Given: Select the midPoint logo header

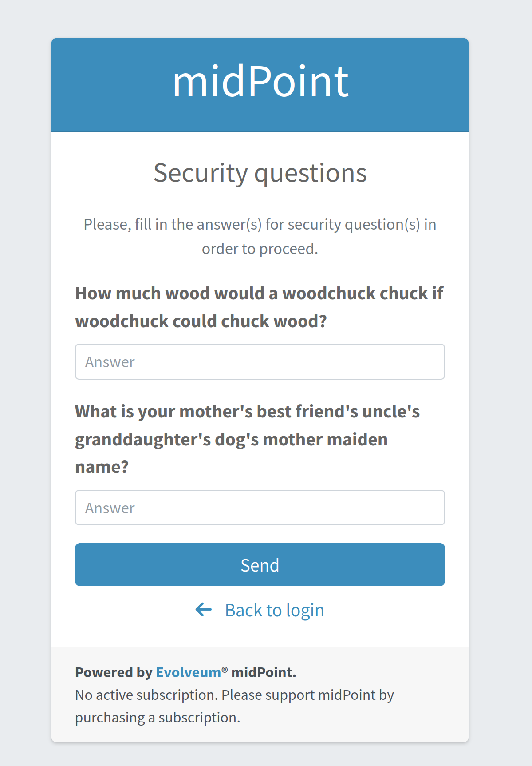Looking at the screenshot, I should (x=260, y=83).
